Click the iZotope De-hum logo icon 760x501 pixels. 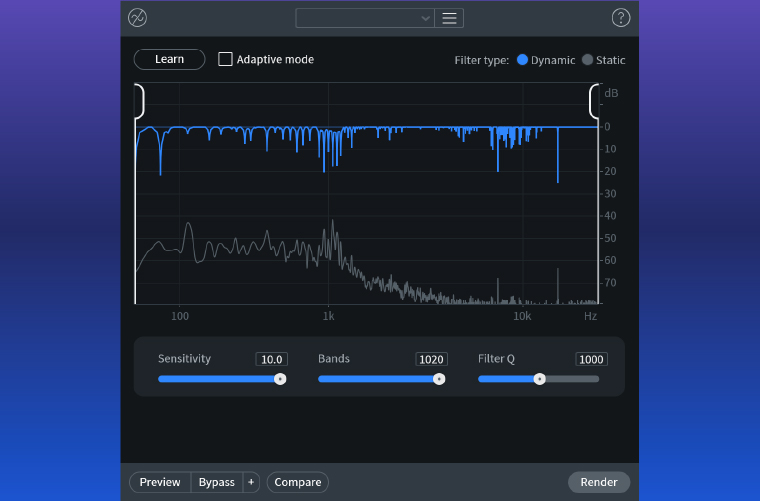tap(137, 18)
